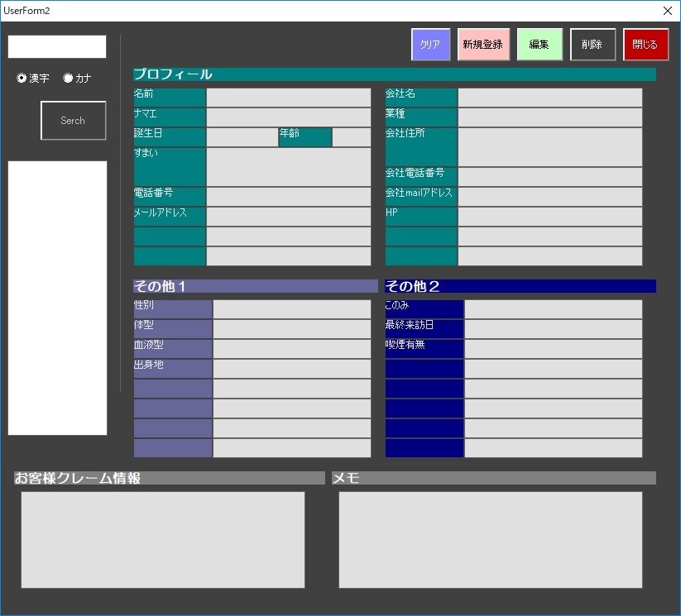This screenshot has height=616, width=681.
Task: Click the その他１ section header
Action: (x=256, y=286)
